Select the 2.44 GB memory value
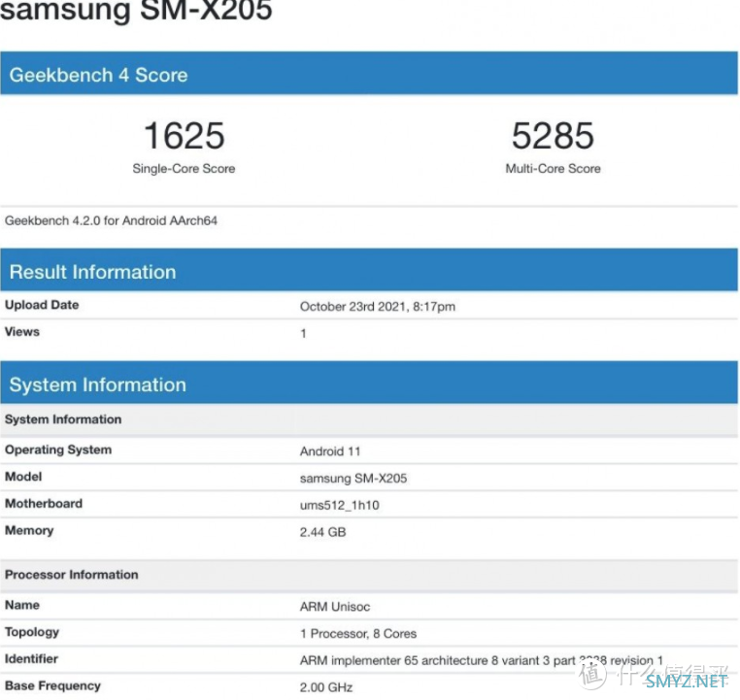 click(x=322, y=532)
